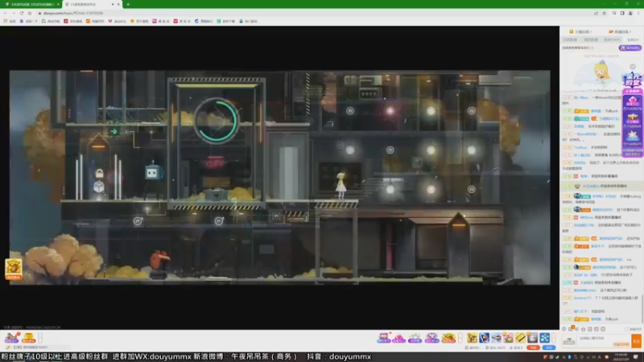Screen dimensions: 644x362
Task: Open the blue swirl browser bookmark
Action: click(x=204, y=21)
